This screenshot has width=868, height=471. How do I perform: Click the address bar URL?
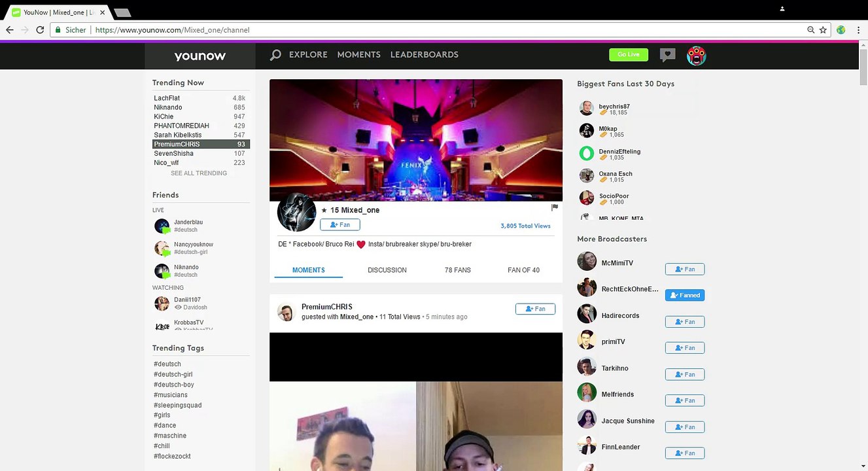tap(172, 30)
